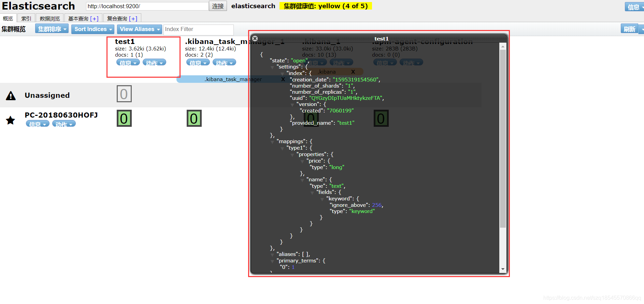This screenshot has width=644, height=304.
Task: Collapse the "fields" JSON node
Action: point(312,193)
